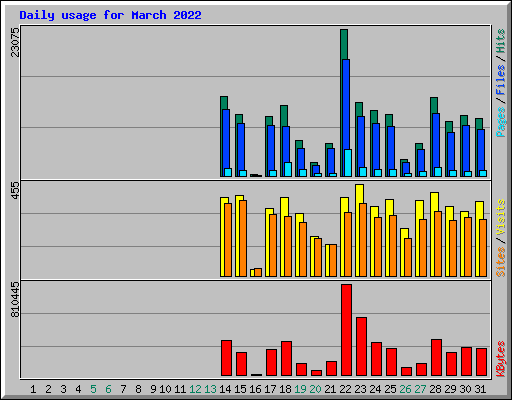Click the red KBytes bar for day 23

tap(361, 347)
